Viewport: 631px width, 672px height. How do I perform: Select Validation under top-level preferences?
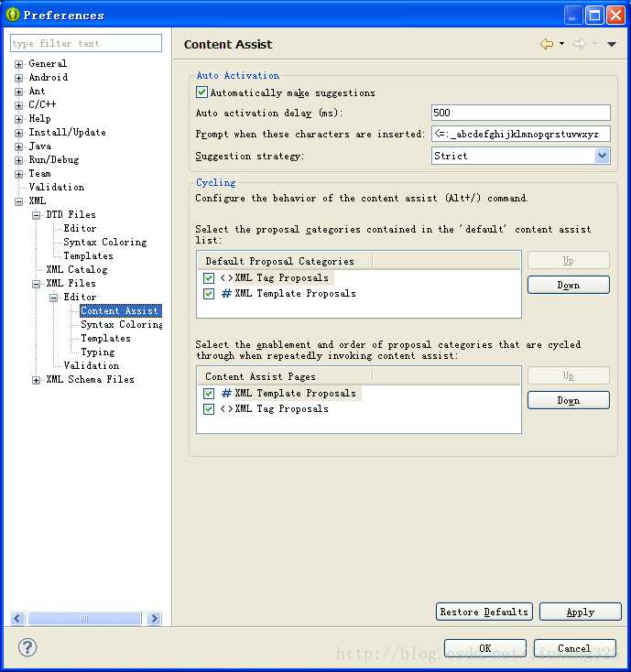(57, 188)
